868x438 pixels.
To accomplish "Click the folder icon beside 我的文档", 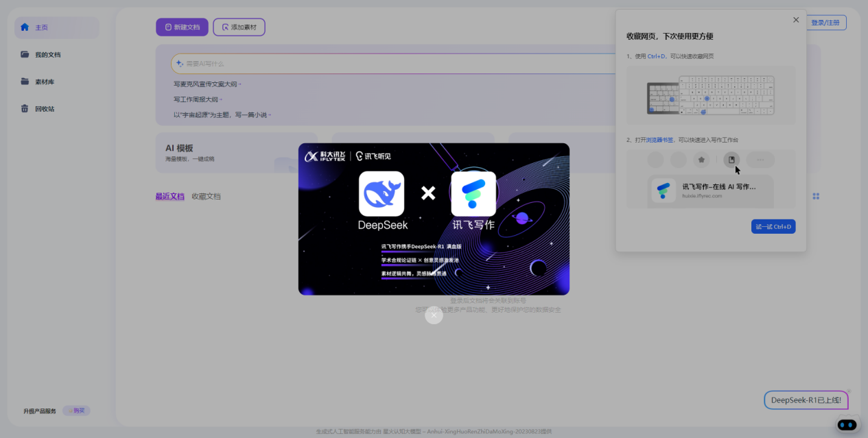I will click(25, 54).
